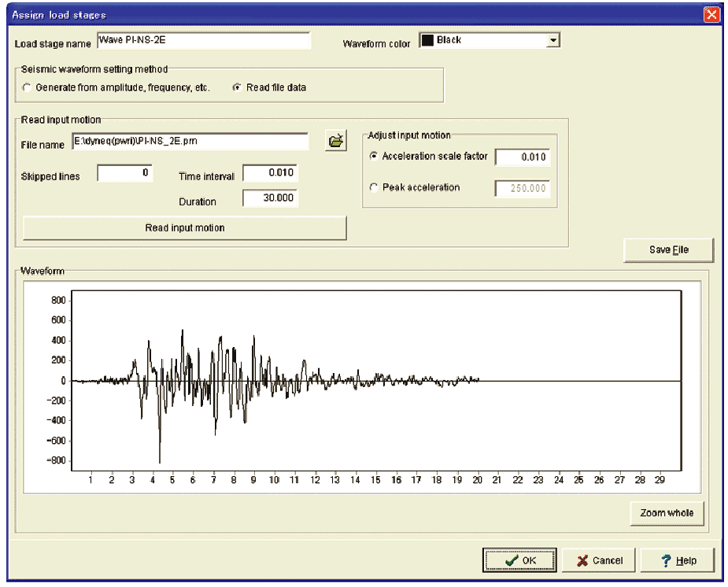The width and height of the screenshot is (728, 587).
Task: Confirm with the OK button
Action: tap(519, 560)
